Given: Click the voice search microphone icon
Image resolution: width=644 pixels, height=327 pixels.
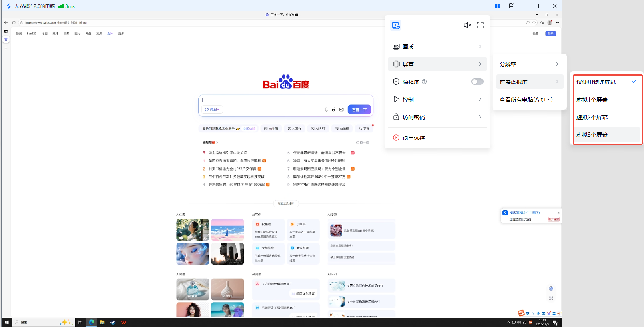Looking at the screenshot, I should pyautogui.click(x=326, y=110).
